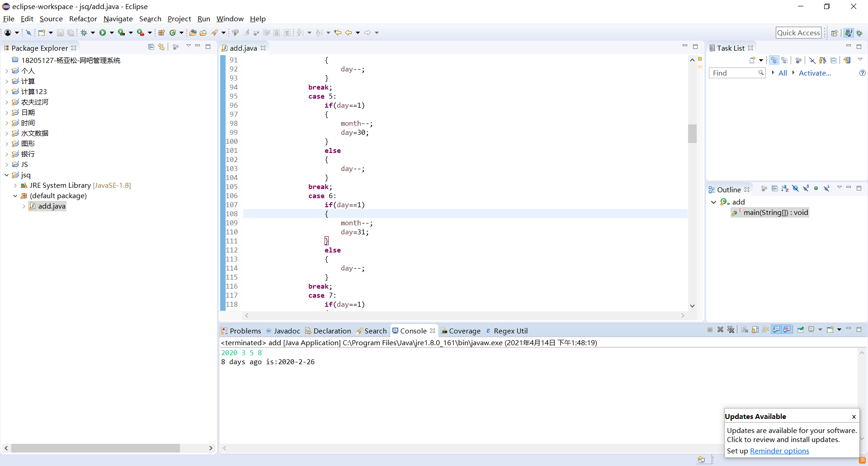Click the editor vertical scrollbar thumb
This screenshot has height=466, width=868.
[692, 133]
